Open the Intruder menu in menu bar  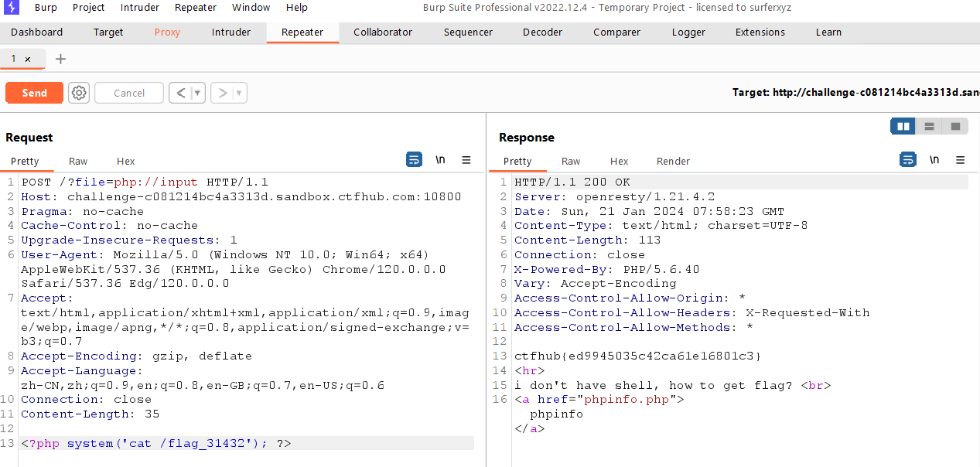(x=140, y=8)
